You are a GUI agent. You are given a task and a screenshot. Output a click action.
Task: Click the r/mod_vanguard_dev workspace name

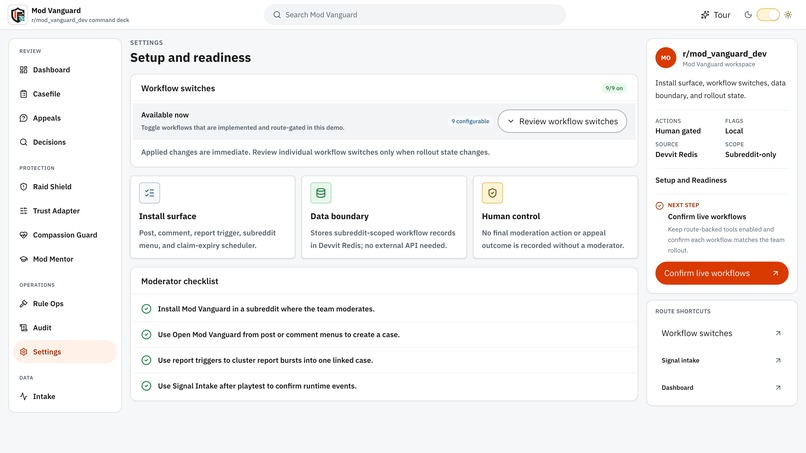tap(724, 53)
